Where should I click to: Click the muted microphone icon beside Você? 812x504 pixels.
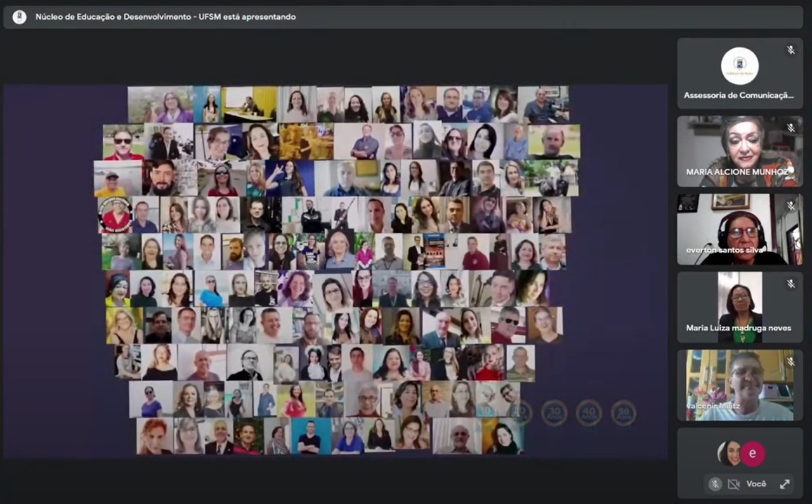[x=715, y=484]
